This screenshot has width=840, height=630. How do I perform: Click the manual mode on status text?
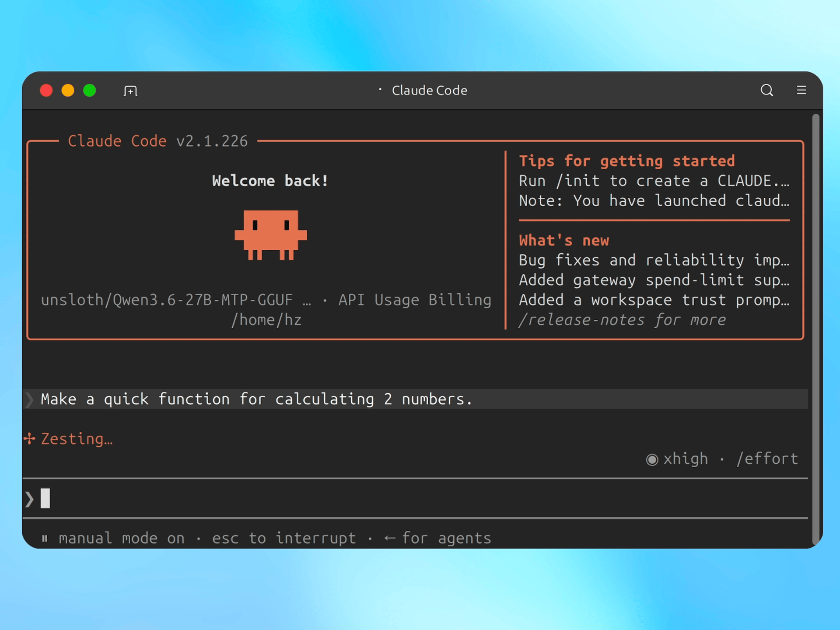click(122, 538)
